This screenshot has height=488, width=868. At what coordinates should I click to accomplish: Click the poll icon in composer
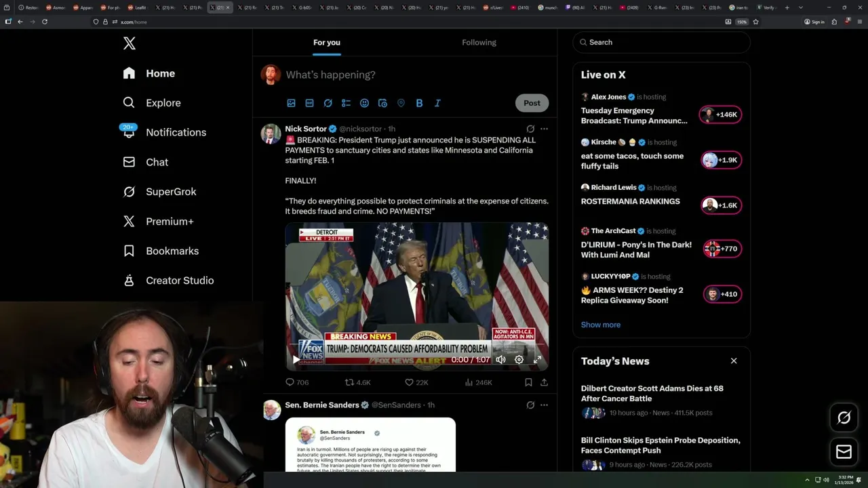coord(346,103)
